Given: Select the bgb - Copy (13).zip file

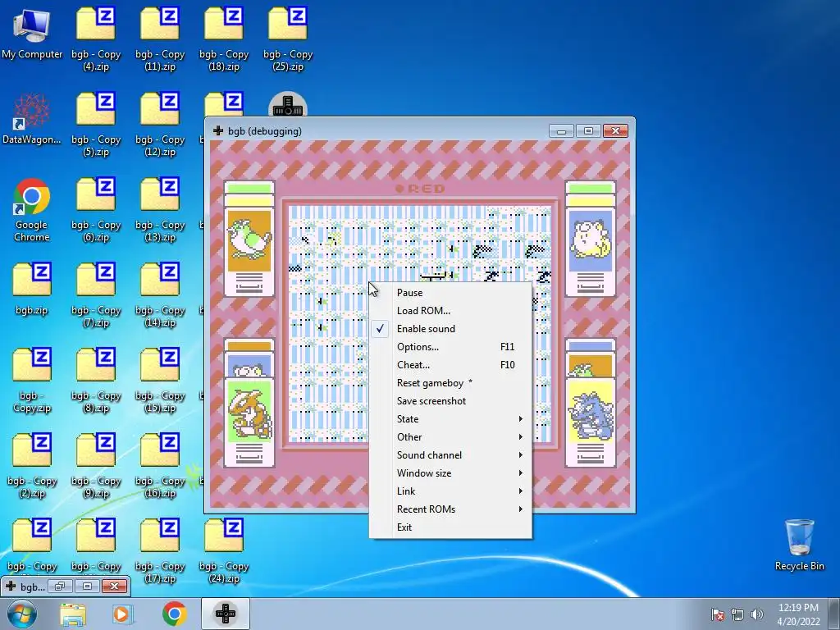Looking at the screenshot, I should coord(160,210).
